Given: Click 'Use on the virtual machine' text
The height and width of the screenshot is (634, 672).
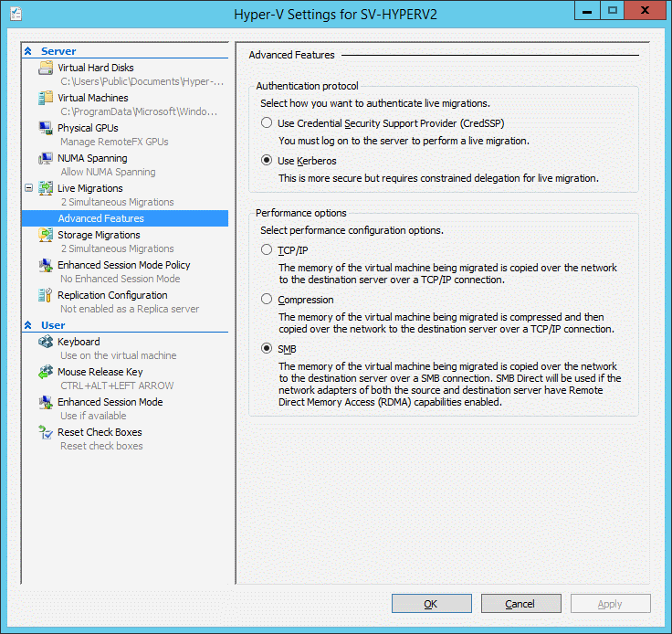Looking at the screenshot, I should 119,355.
